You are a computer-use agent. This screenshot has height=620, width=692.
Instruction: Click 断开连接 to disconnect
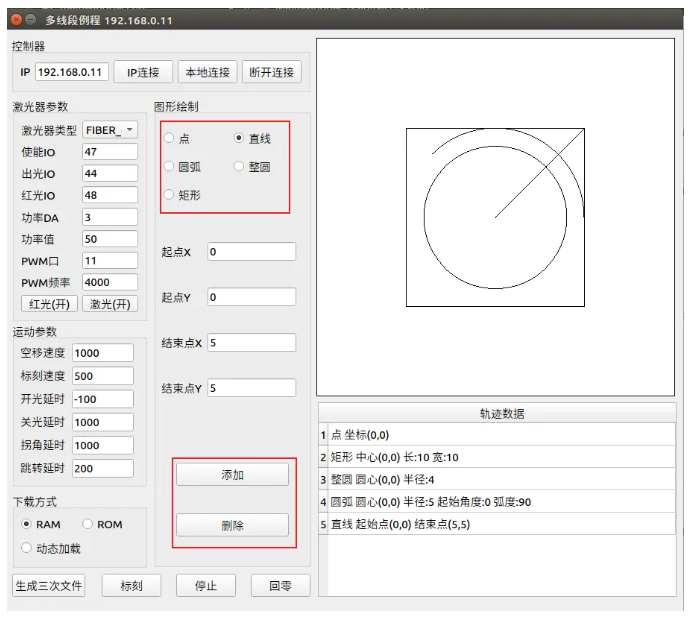[271, 72]
